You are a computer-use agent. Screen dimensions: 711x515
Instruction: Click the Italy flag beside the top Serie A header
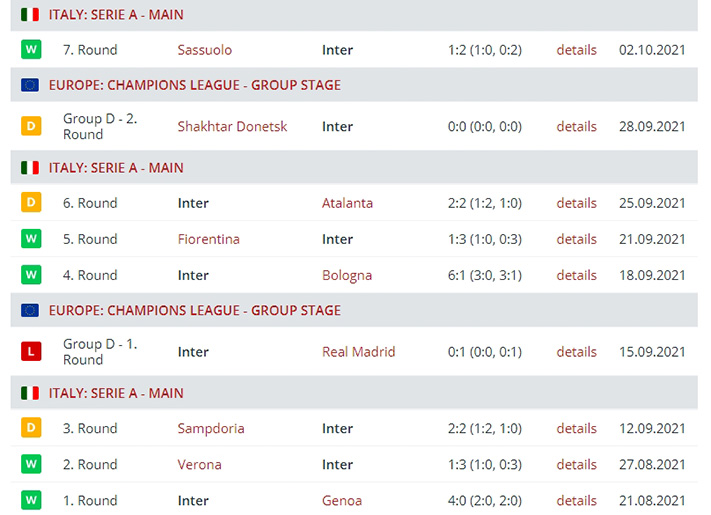click(x=30, y=15)
